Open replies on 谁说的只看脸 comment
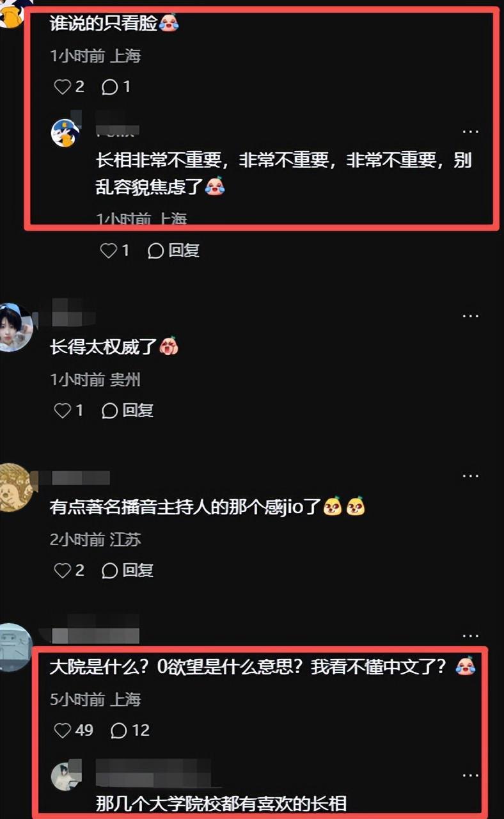This screenshot has height=819, width=504. click(x=116, y=86)
